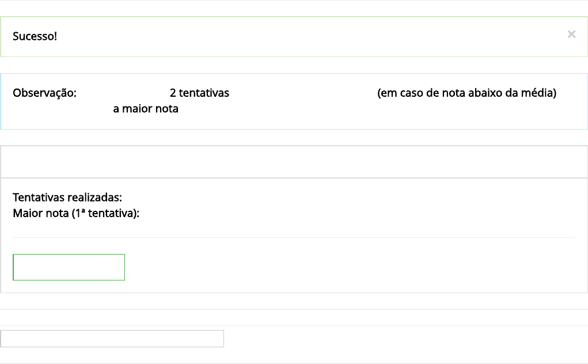Focus the empty input field at the bottom
Viewport: 588px width, 364px height.
112,339
